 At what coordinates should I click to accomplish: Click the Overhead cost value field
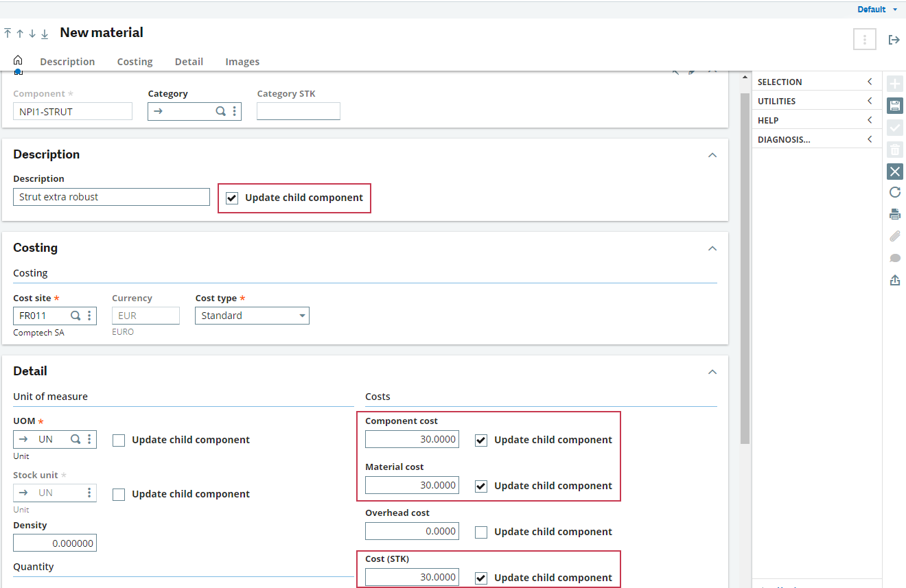click(x=412, y=531)
